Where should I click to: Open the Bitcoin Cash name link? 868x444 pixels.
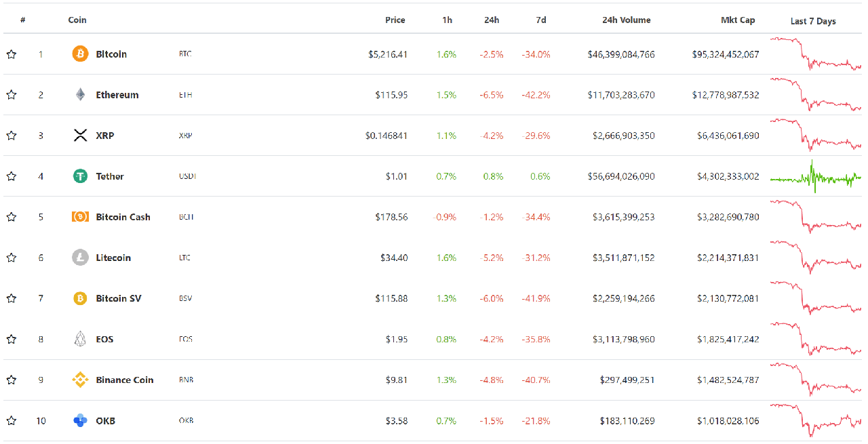123,217
